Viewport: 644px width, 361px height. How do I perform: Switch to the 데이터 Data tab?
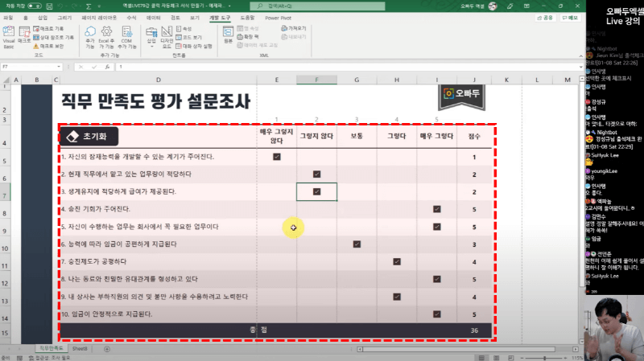coord(154,18)
